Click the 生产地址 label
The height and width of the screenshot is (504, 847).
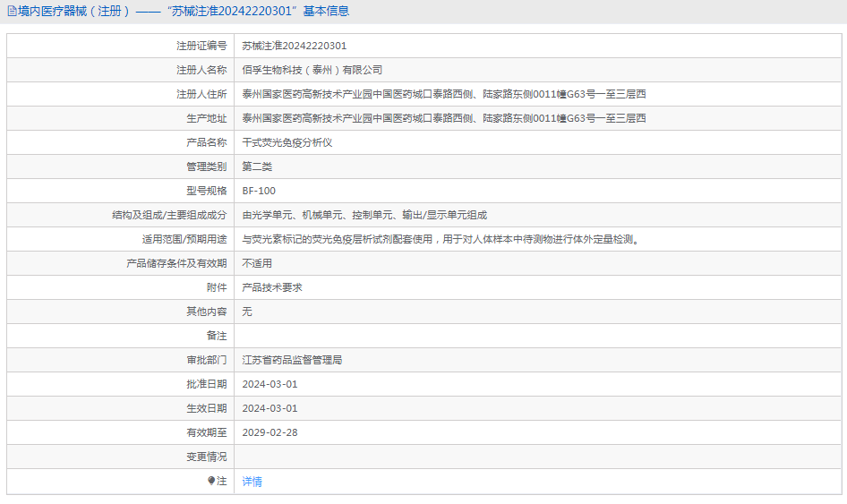[206, 118]
